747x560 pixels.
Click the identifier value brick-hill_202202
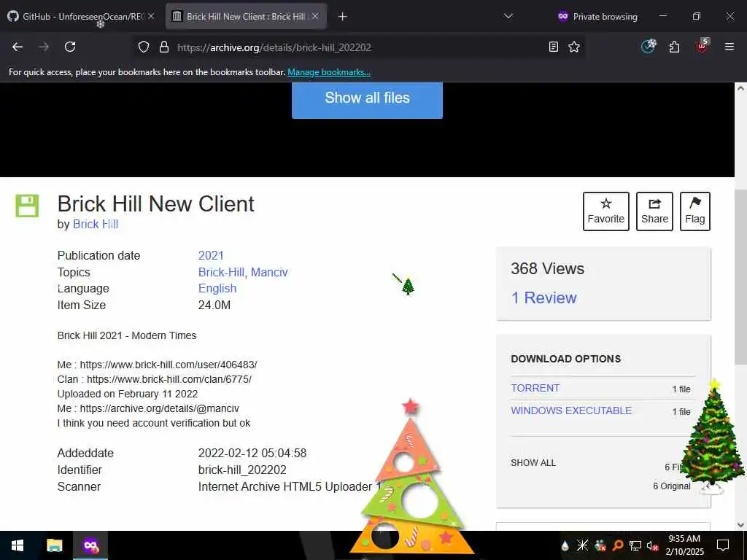click(242, 470)
